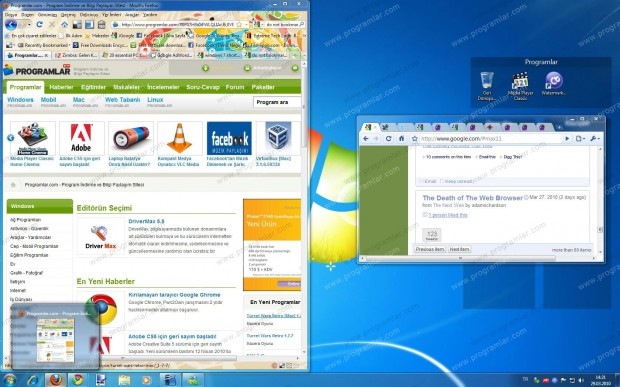The width and height of the screenshot is (620, 387).
Task: Click the Next item button in Chrome
Action: pos(459,249)
